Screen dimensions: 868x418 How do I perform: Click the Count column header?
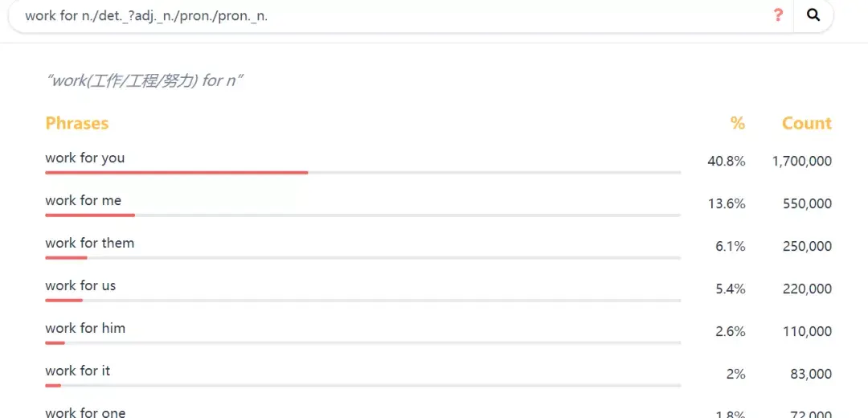(x=806, y=123)
